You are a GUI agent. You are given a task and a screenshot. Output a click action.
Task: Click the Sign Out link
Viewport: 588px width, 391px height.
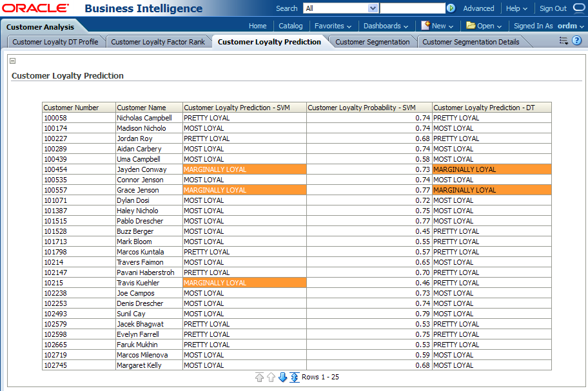(553, 8)
